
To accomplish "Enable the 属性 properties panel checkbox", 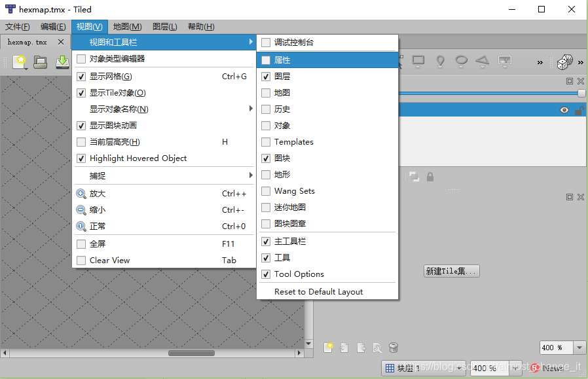I will click(265, 60).
